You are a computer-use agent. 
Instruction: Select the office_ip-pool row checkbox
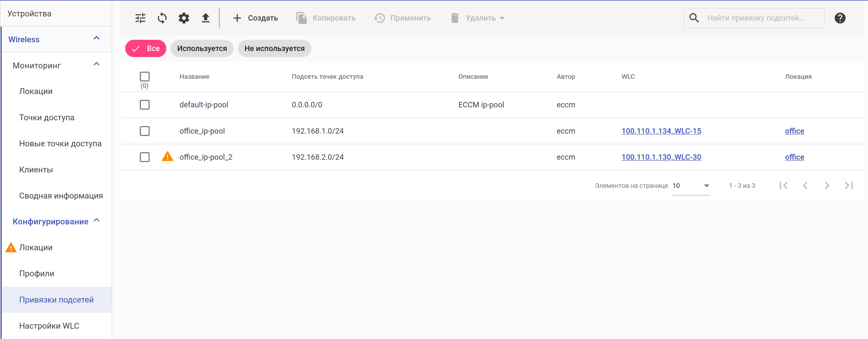click(x=144, y=131)
